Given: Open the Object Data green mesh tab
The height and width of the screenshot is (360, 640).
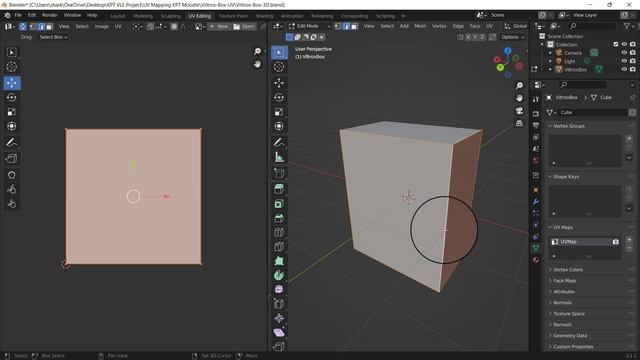Looking at the screenshot, I should (536, 248).
